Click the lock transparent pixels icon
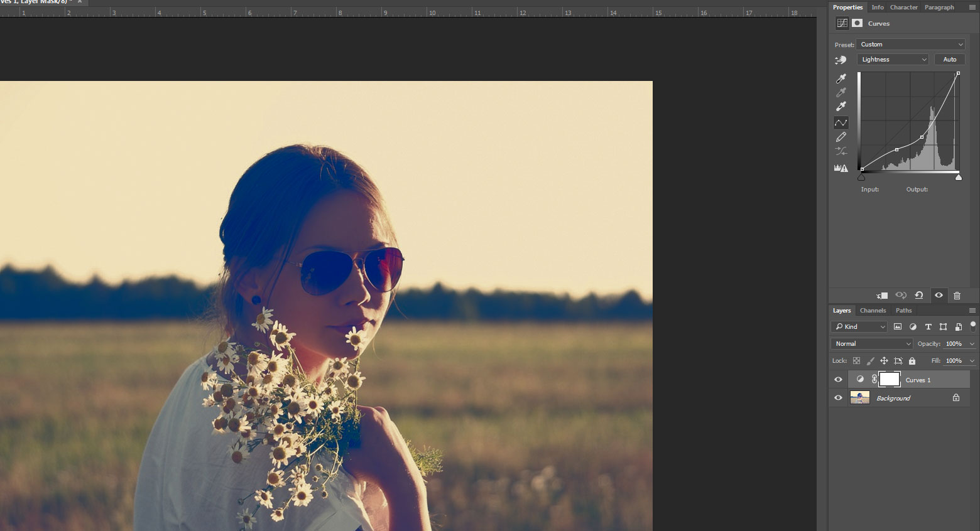The height and width of the screenshot is (531, 980). coord(856,361)
